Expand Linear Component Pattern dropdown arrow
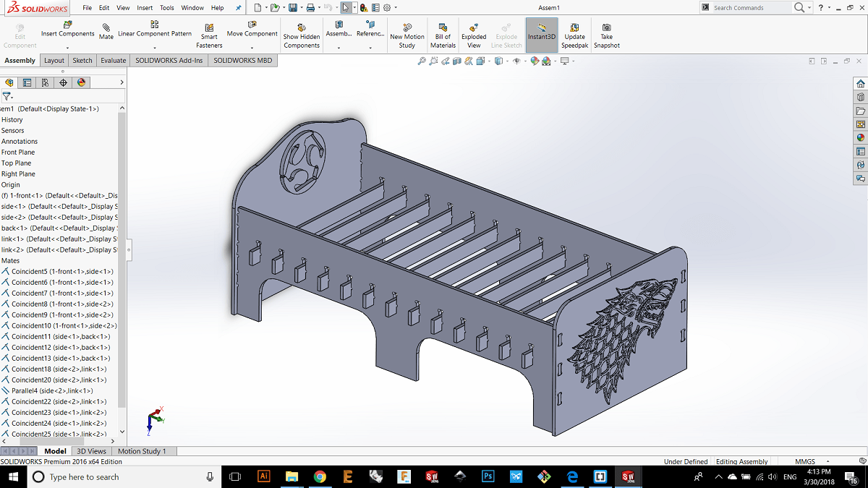Image resolution: width=868 pixels, height=488 pixels. point(155,48)
